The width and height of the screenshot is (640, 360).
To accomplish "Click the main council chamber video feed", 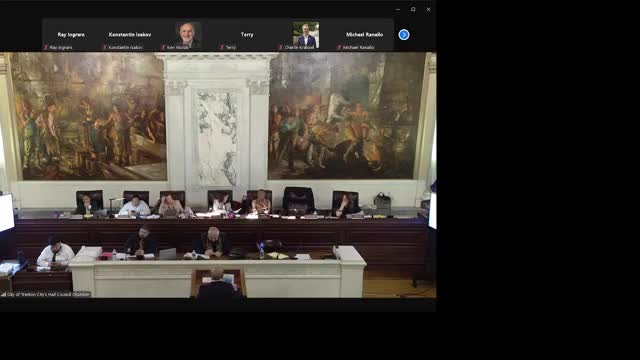I will coord(218,175).
